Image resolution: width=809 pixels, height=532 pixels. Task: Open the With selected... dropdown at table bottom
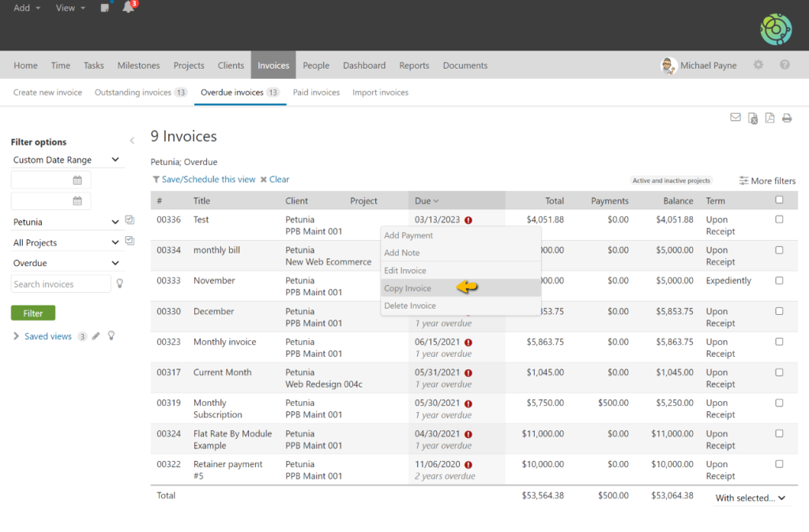coord(751,496)
